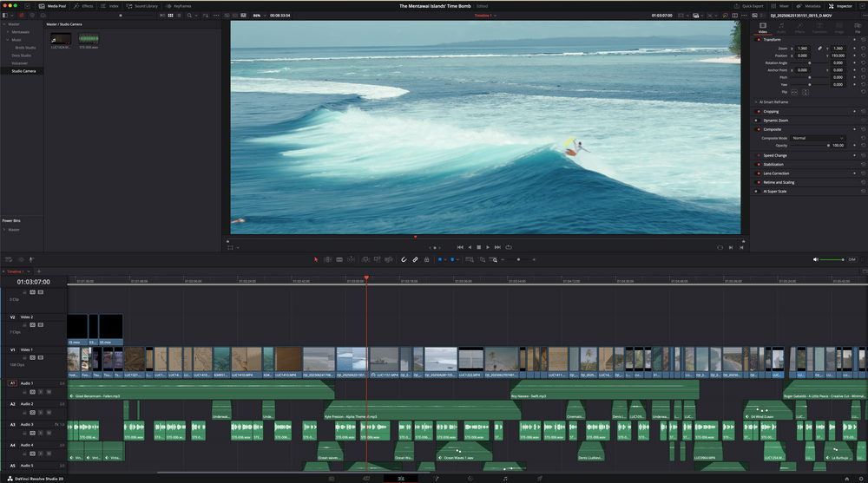Open the Media Pool panel
868x483 pixels.
click(53, 6)
